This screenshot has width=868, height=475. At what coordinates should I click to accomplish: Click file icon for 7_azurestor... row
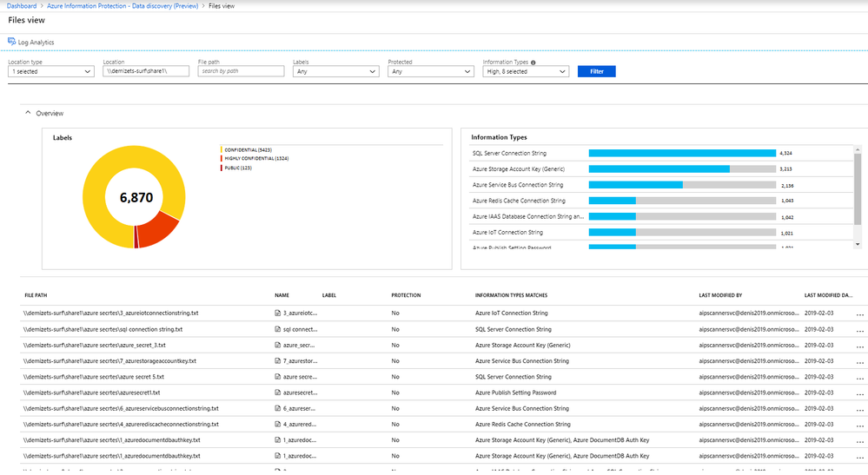click(x=278, y=361)
